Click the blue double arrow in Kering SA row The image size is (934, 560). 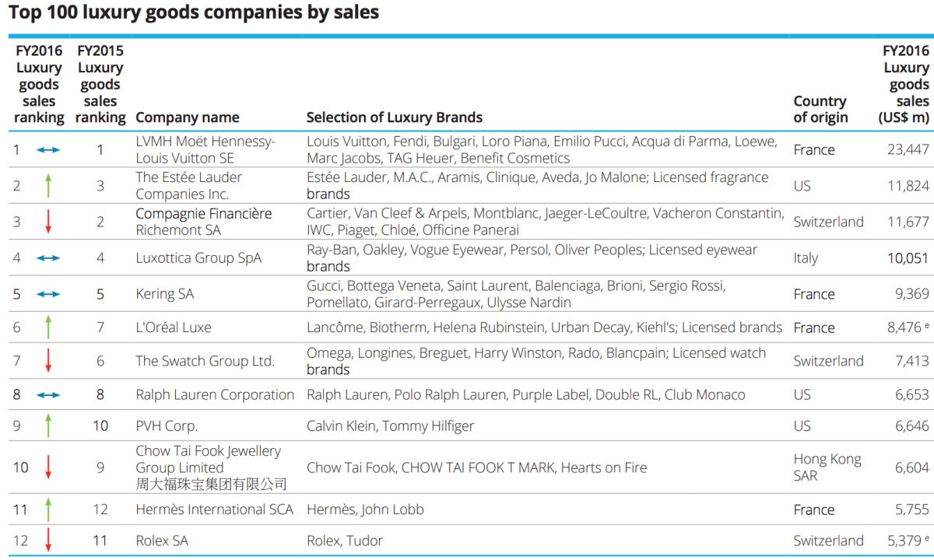[48, 294]
